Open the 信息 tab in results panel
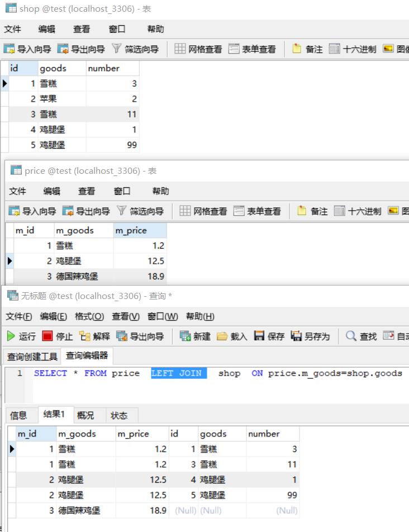 click(x=18, y=415)
